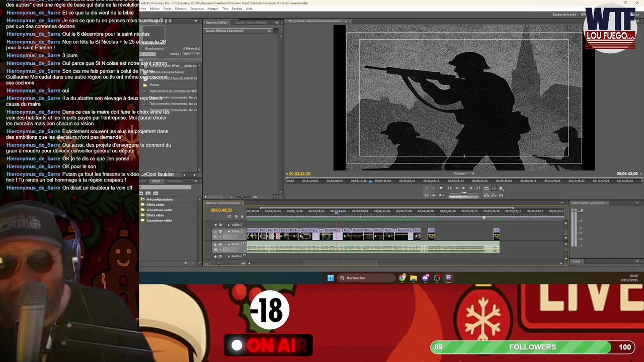Click the Extract button in Program monitor

coord(494,195)
